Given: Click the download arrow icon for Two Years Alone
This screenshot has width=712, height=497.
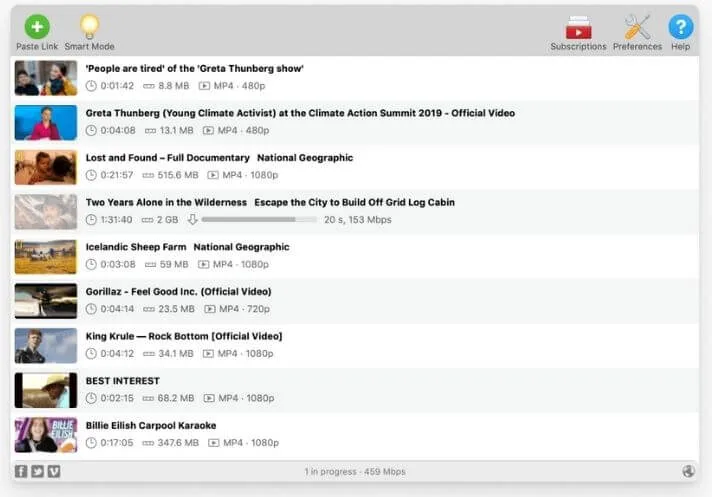Looking at the screenshot, I should [193, 220].
